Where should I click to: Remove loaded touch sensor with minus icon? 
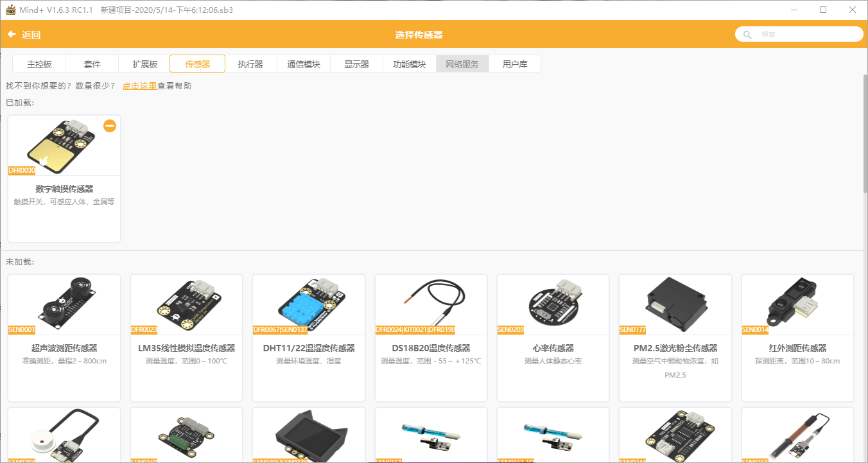pyautogui.click(x=110, y=126)
